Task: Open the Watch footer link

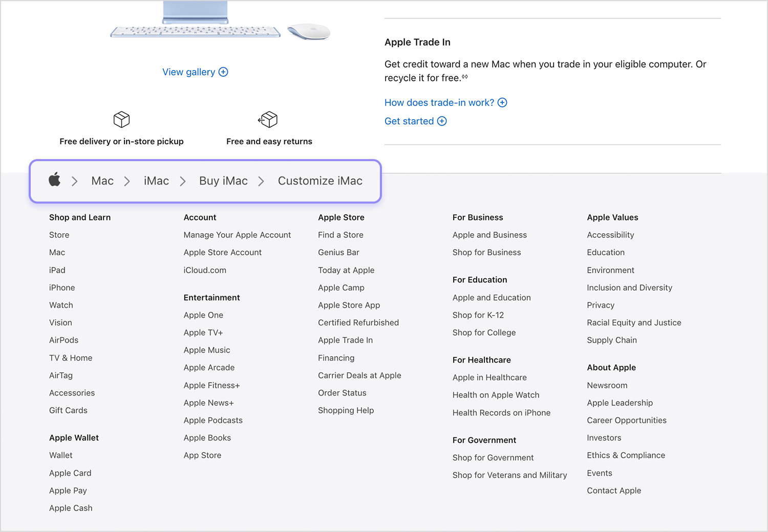Action: click(x=61, y=305)
